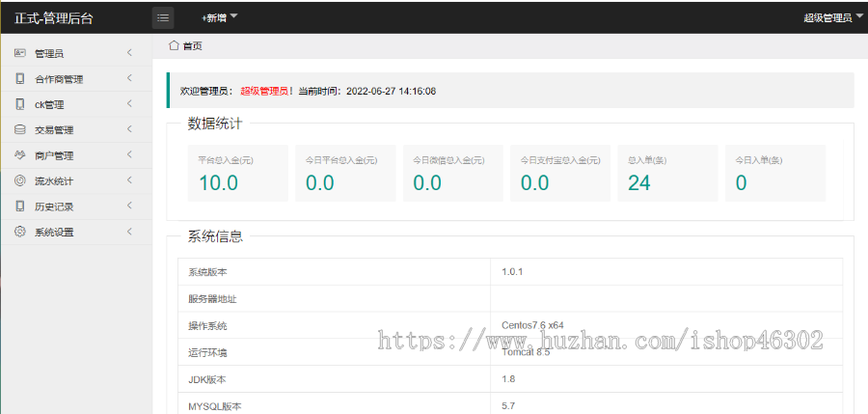Expand the 流水统计 menu chevron
868x414 pixels.
coord(129,180)
